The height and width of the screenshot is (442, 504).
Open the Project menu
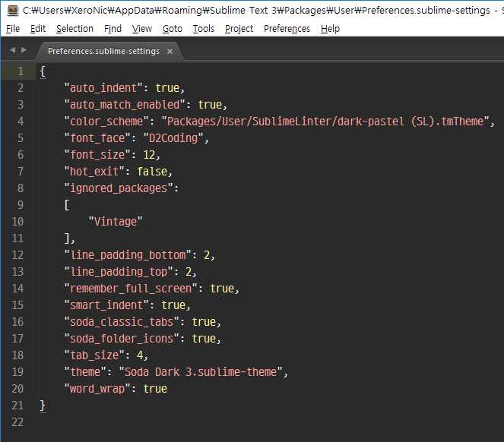[239, 29]
